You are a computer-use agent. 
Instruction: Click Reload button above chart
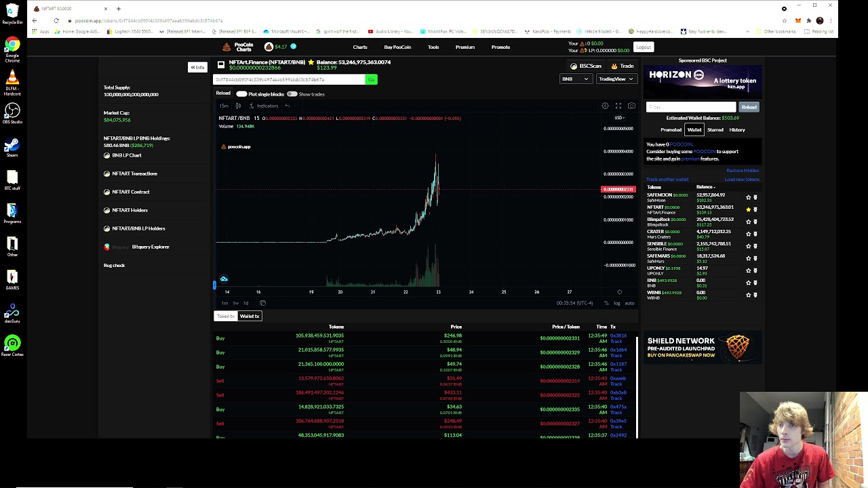click(223, 94)
